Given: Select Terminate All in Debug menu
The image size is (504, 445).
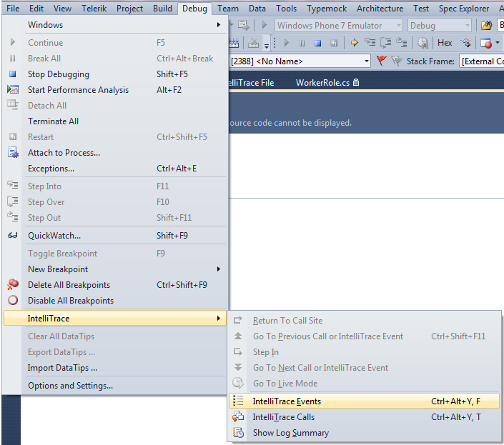Looking at the screenshot, I should [115, 121].
